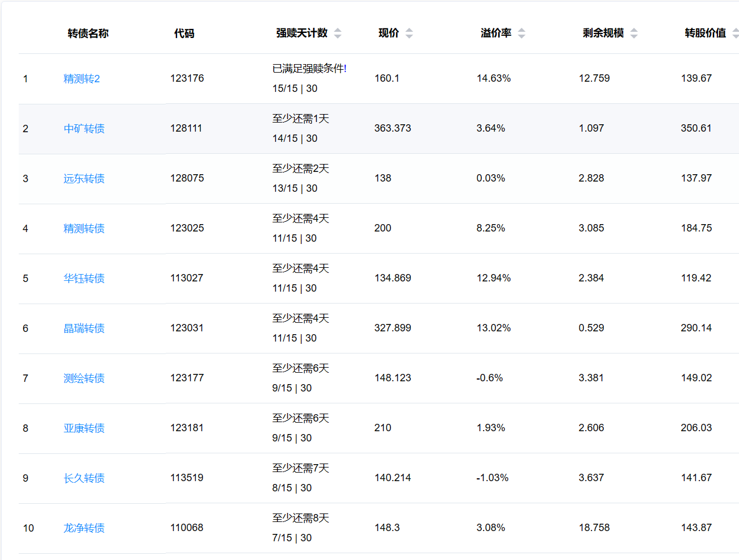Viewport: 739px width, 560px height.
Task: Open the 中矿转债 bond link
Action: coord(84,129)
